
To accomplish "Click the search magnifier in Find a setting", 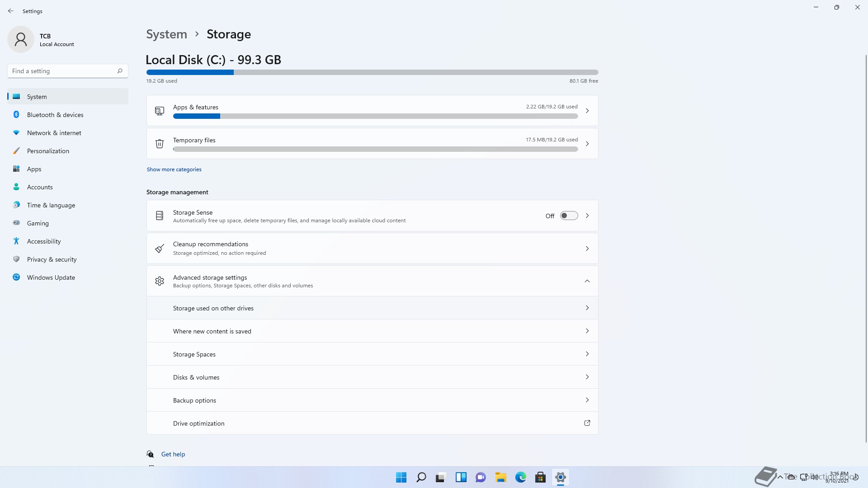I will pos(120,71).
